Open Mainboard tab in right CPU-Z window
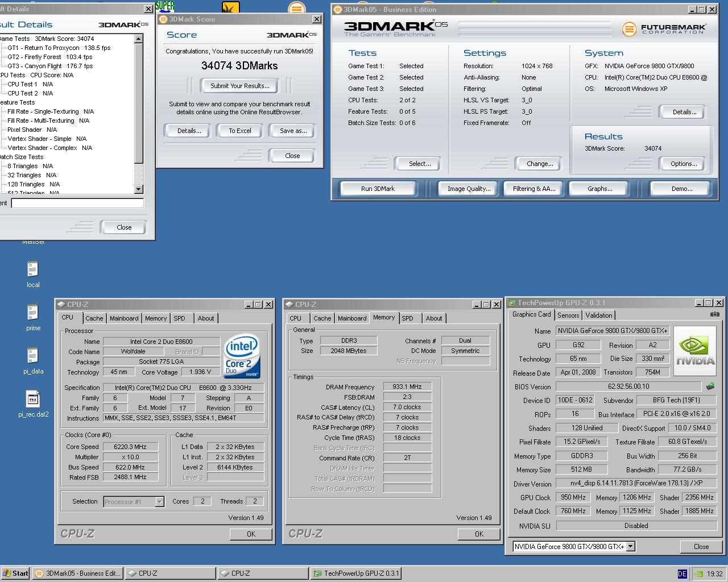The height and width of the screenshot is (582, 728). [x=352, y=318]
